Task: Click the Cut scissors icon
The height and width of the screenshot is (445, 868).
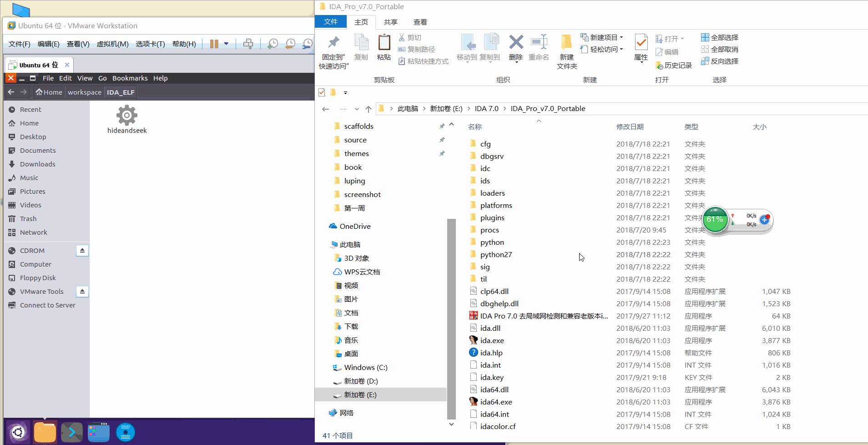Action: 402,37
